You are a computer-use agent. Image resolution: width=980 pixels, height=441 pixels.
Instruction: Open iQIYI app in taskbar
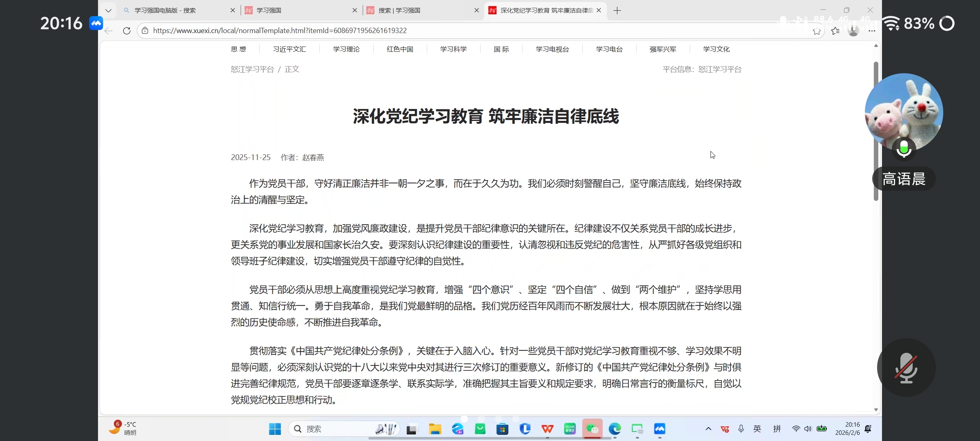[x=570, y=429]
